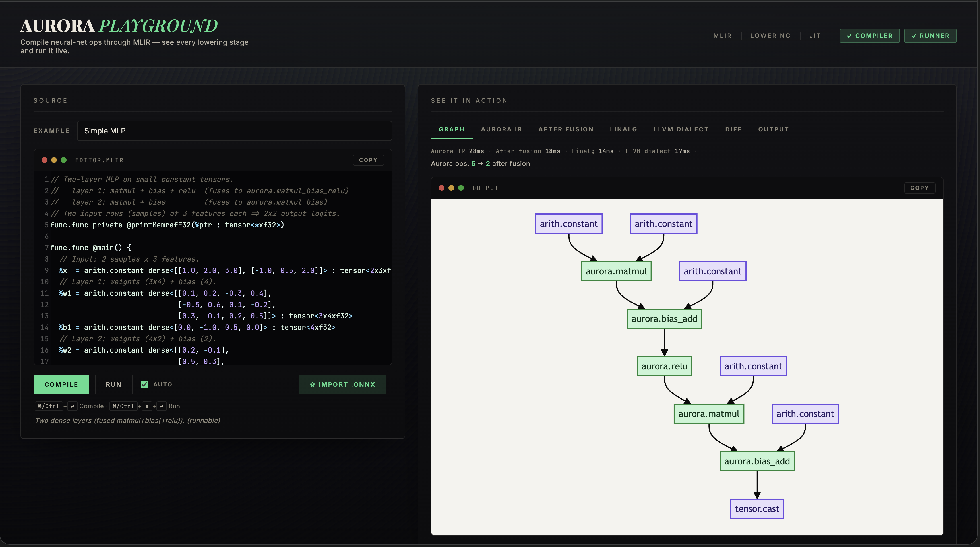The image size is (980, 547).
Task: Click the yellow dot in OUTPUT titlebar
Action: (x=451, y=188)
